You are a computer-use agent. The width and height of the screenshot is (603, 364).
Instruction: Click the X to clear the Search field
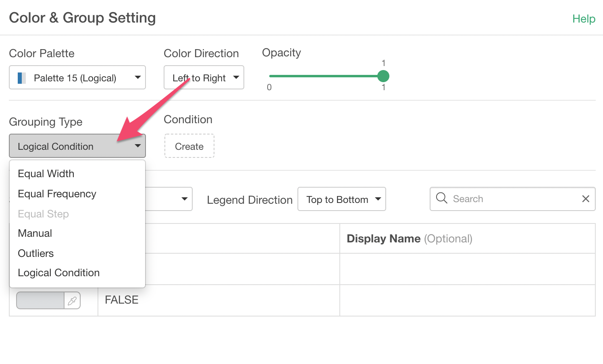585,199
